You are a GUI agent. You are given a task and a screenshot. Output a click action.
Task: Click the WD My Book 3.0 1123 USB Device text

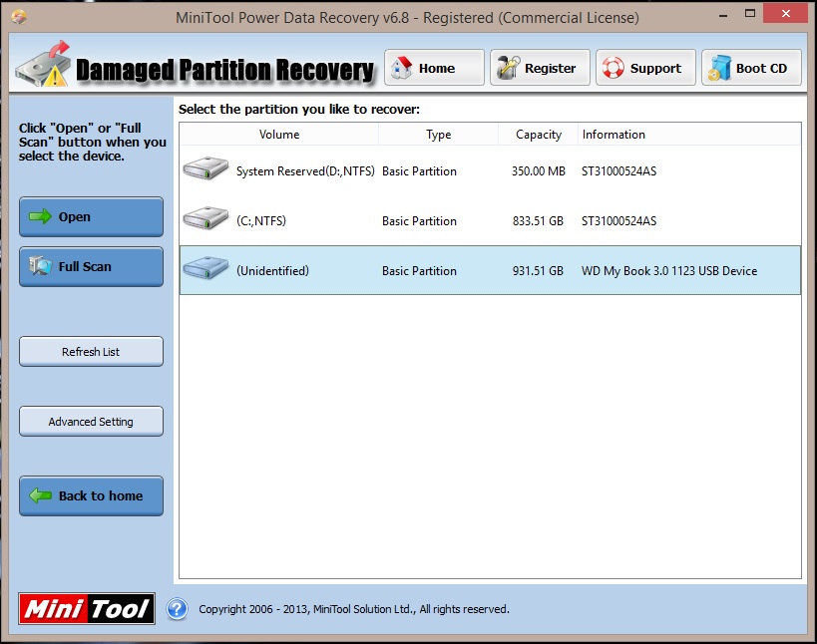(x=669, y=271)
